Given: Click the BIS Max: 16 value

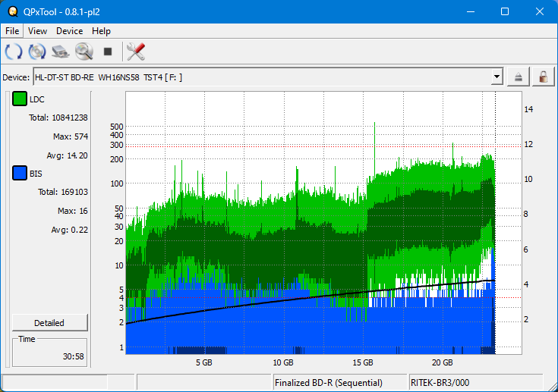Looking at the screenshot, I should 73,211.
